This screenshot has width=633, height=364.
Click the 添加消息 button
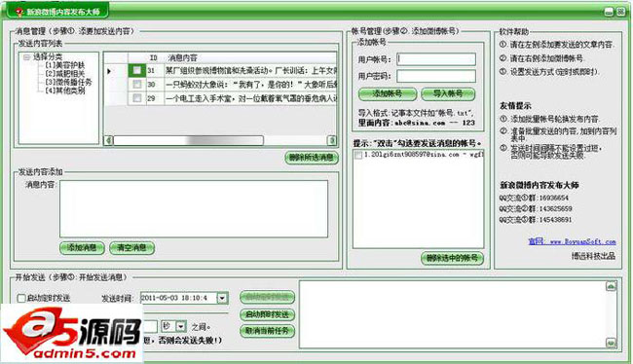pos(82,247)
